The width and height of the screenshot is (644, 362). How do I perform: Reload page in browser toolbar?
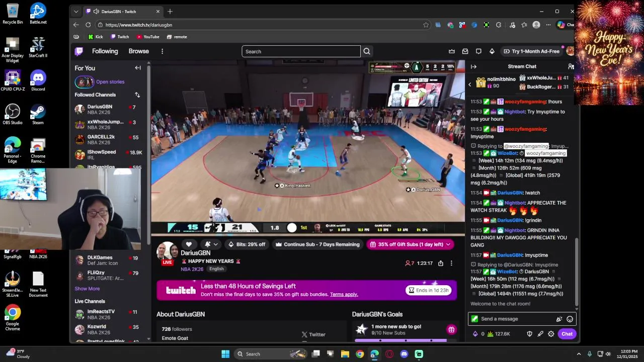tap(88, 25)
